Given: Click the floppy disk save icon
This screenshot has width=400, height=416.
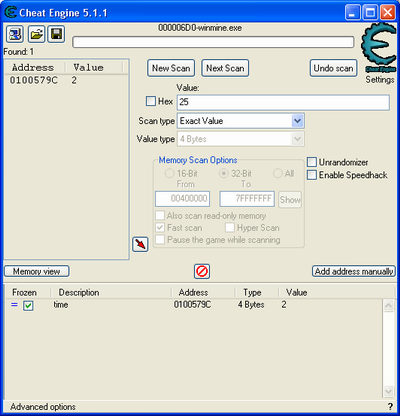Looking at the screenshot, I should click(x=56, y=34).
